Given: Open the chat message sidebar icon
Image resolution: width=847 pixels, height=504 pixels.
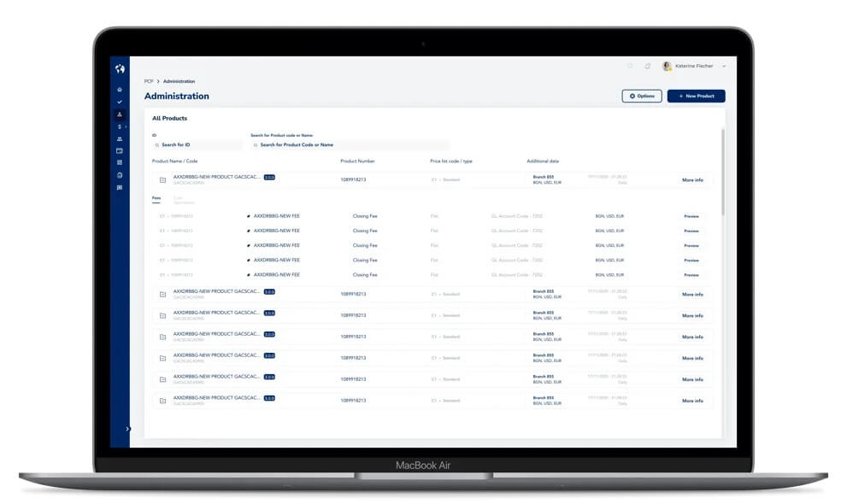Looking at the screenshot, I should (120, 187).
